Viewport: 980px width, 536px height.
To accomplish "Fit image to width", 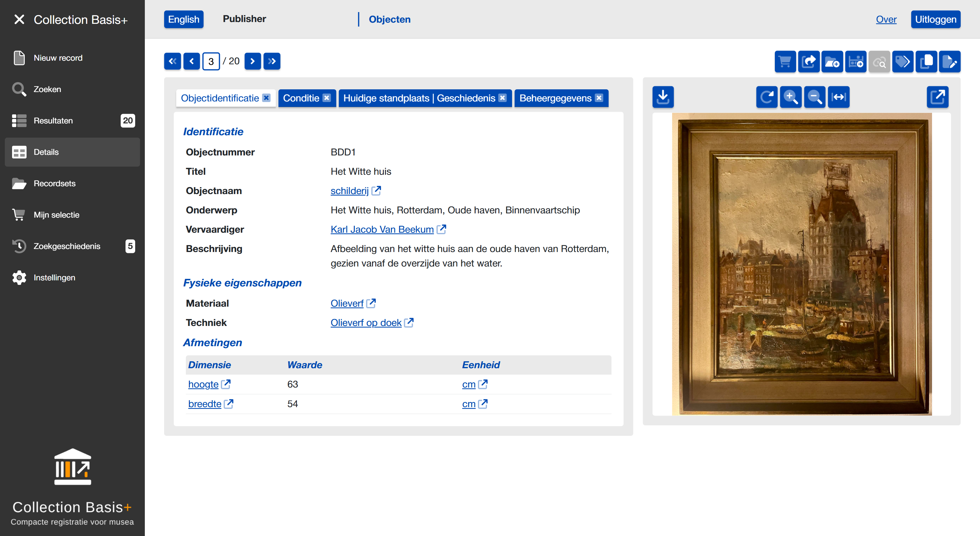I will (x=838, y=97).
